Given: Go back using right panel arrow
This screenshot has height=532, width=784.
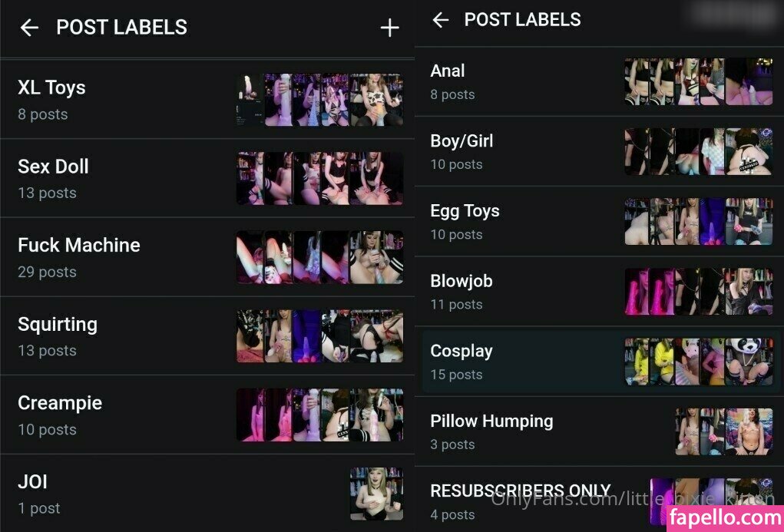Looking at the screenshot, I should (441, 20).
